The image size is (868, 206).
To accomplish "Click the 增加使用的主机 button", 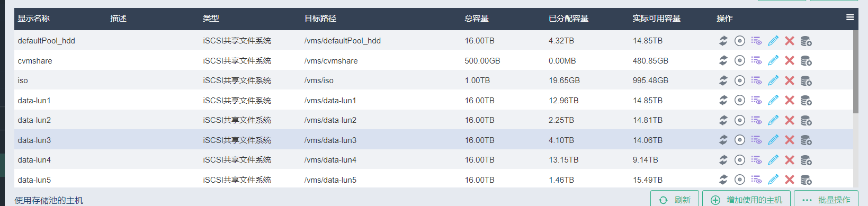I will tap(746, 199).
